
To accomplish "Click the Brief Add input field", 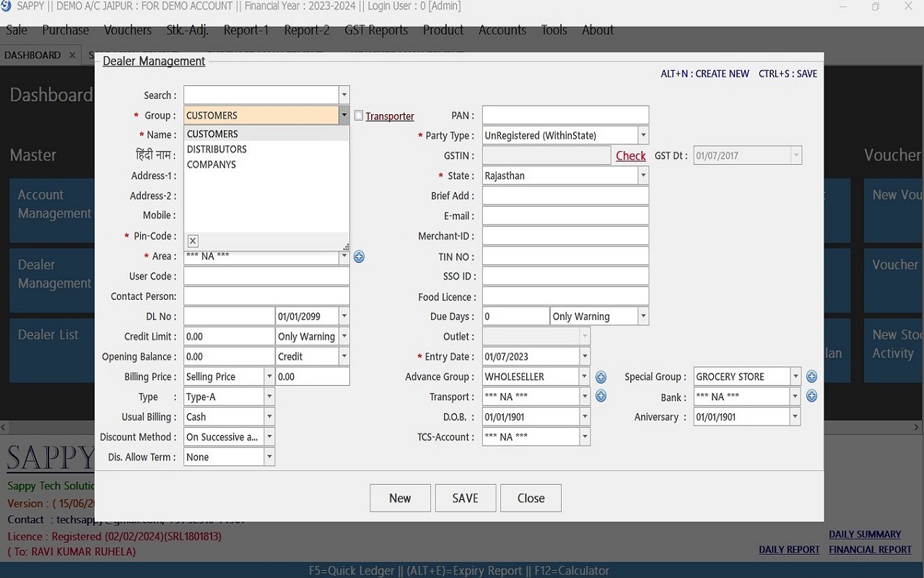I will pos(565,196).
